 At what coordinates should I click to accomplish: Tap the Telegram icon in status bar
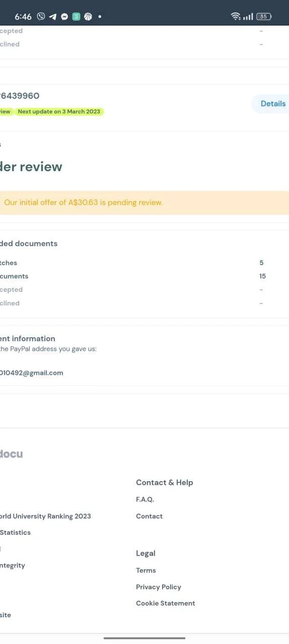click(x=53, y=17)
